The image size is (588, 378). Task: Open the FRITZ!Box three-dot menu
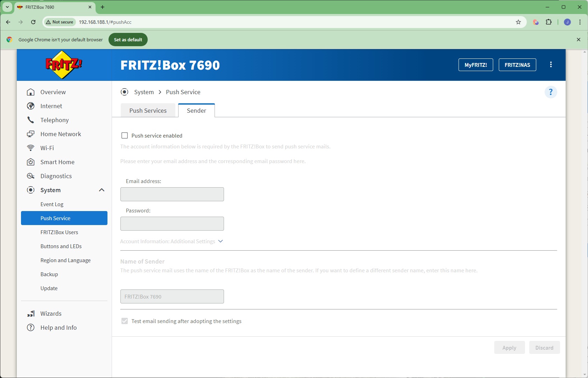coord(551,65)
